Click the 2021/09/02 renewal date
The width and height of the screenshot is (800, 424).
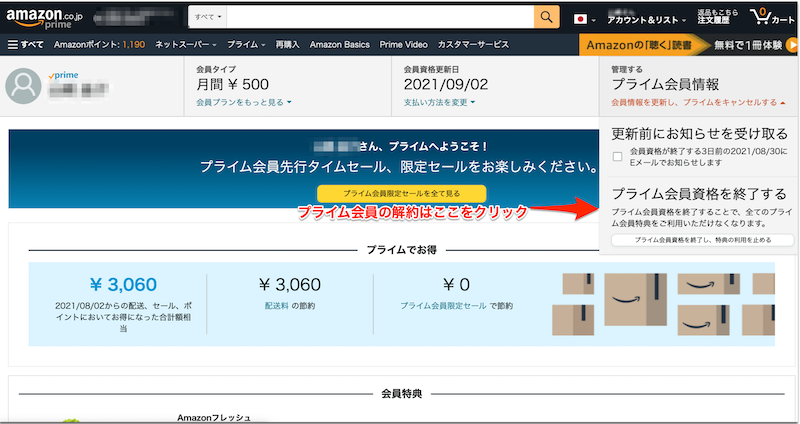tap(446, 85)
